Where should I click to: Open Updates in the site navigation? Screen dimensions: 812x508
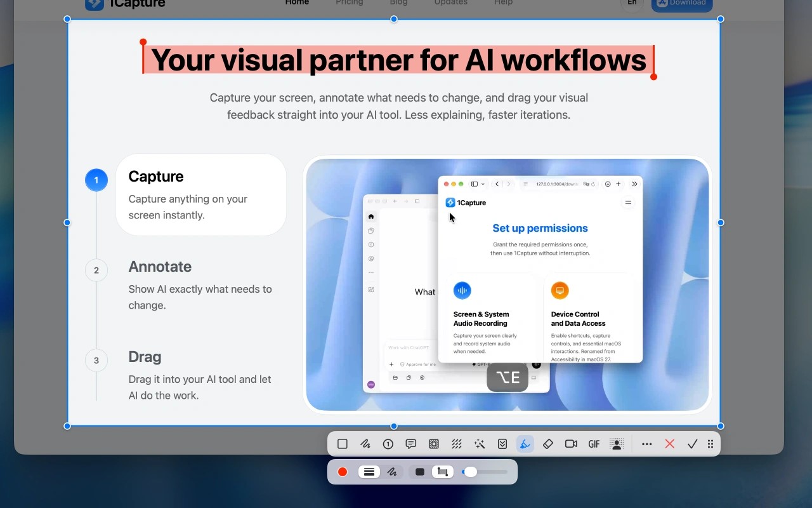point(451,3)
